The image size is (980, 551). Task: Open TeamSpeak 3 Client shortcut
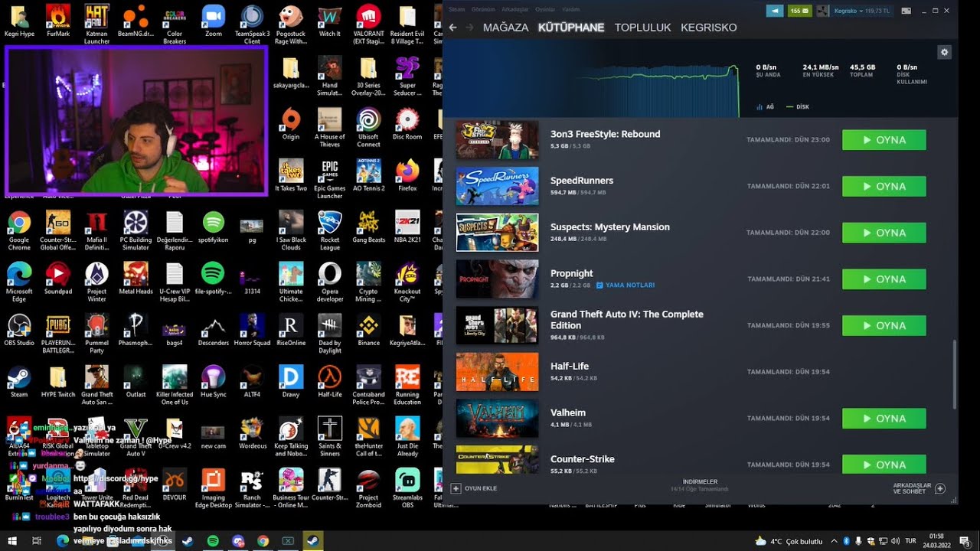pos(252,24)
